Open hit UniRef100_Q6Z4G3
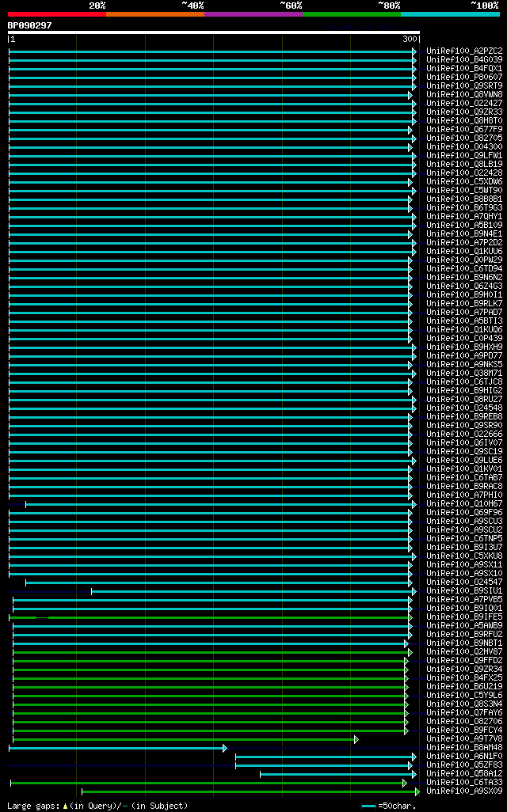 pos(464,286)
